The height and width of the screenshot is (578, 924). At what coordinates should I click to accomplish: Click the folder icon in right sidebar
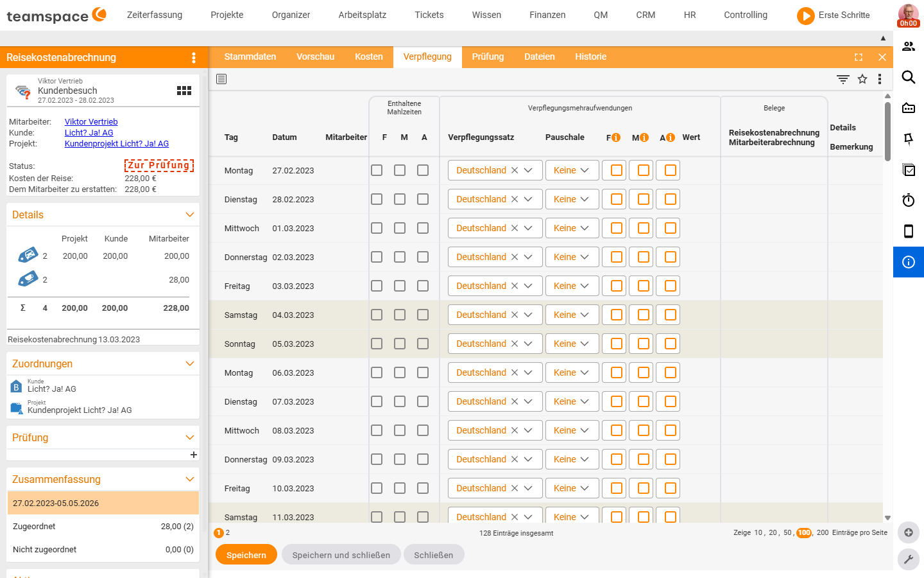pos(909,108)
